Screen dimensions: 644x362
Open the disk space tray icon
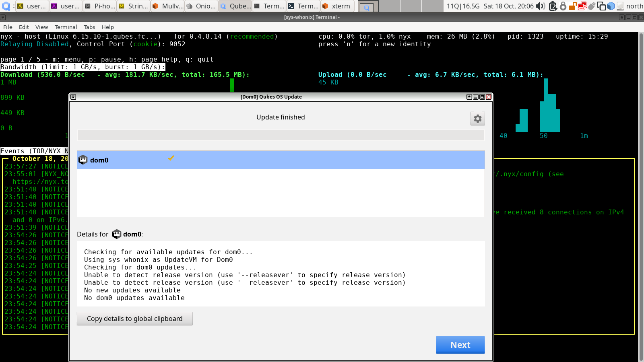coord(620,6)
